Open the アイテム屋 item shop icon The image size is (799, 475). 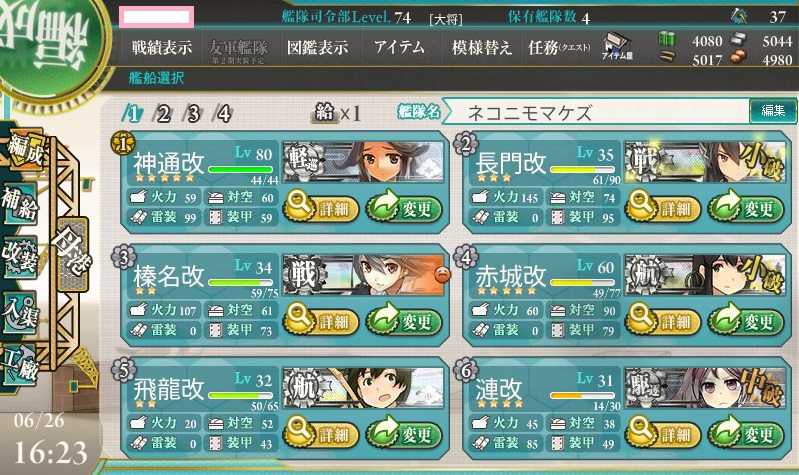click(x=617, y=46)
